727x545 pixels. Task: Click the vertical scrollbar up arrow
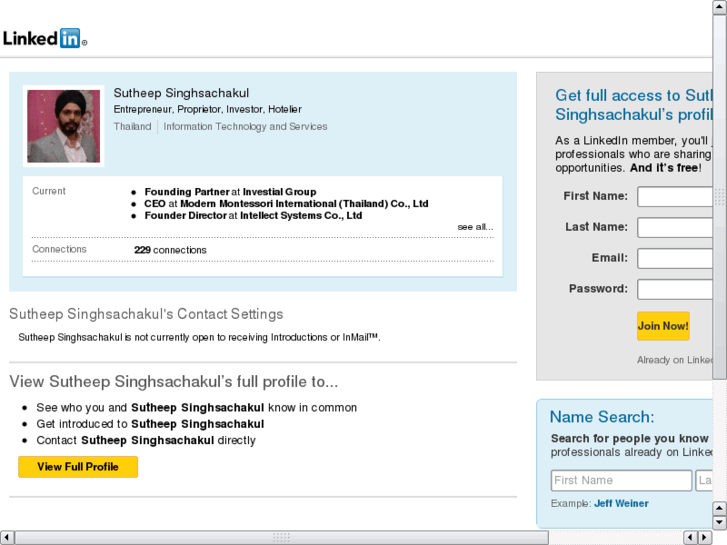click(x=719, y=7)
